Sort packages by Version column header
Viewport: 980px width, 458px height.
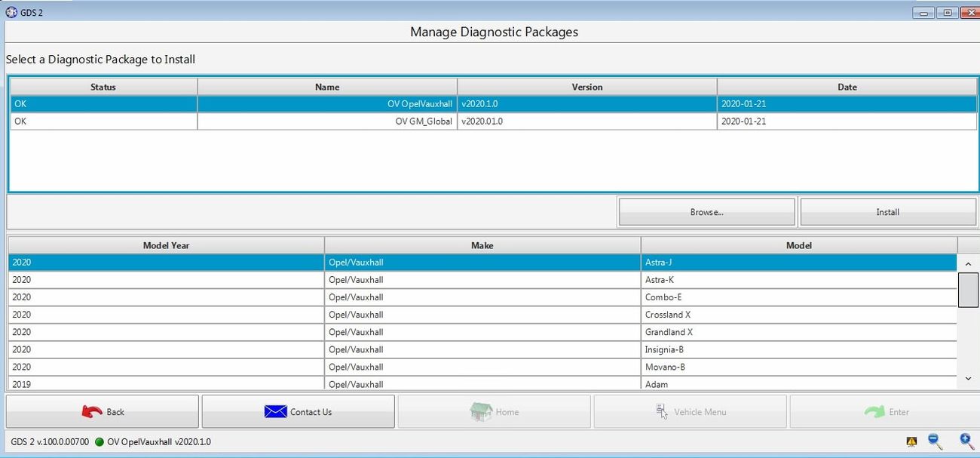tap(587, 87)
